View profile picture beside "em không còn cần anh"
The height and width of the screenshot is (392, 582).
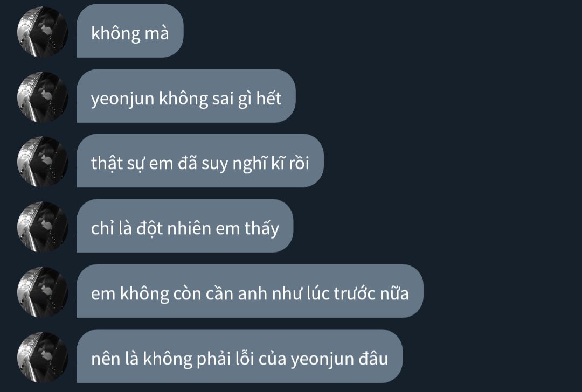tap(43, 292)
